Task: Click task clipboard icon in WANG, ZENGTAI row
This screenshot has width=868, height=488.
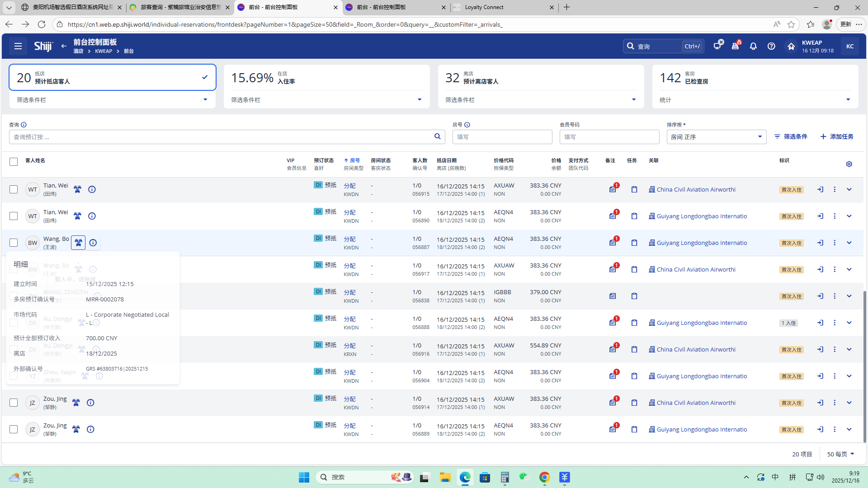Action: click(x=634, y=296)
